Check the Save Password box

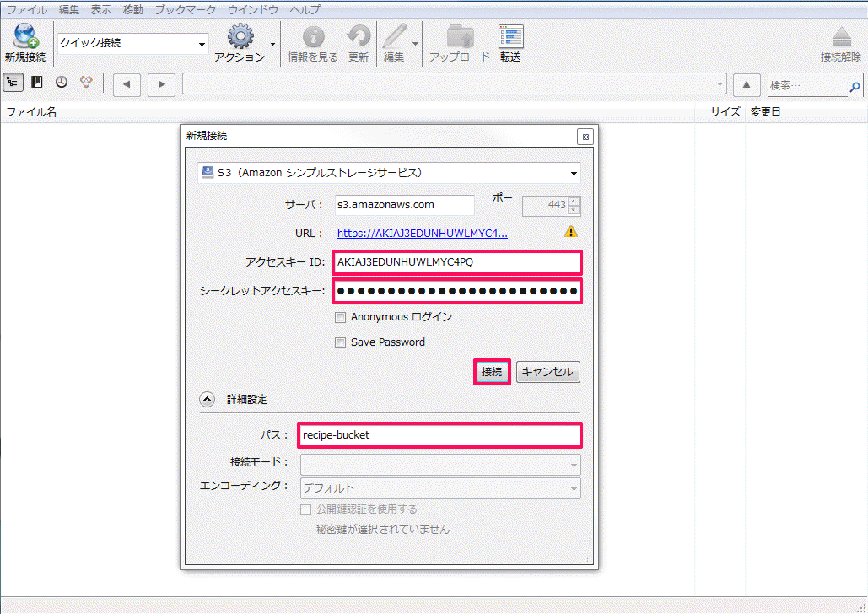tap(341, 342)
